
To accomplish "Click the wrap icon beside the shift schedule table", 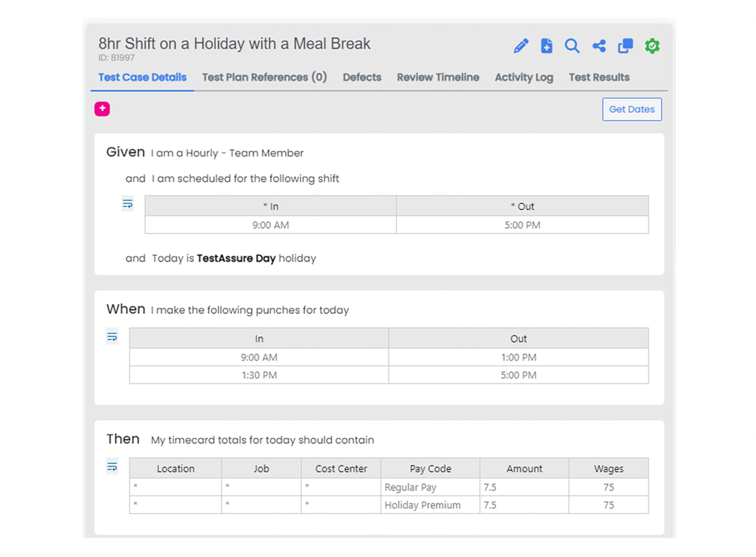I will tap(128, 203).
